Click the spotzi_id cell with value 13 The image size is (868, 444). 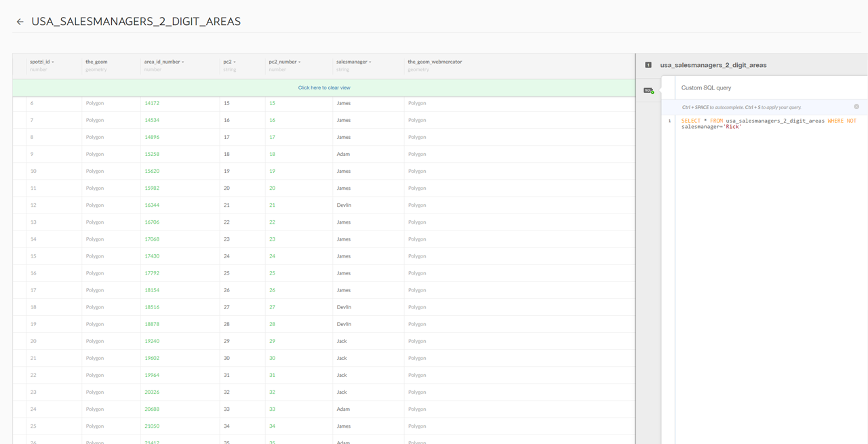point(33,222)
